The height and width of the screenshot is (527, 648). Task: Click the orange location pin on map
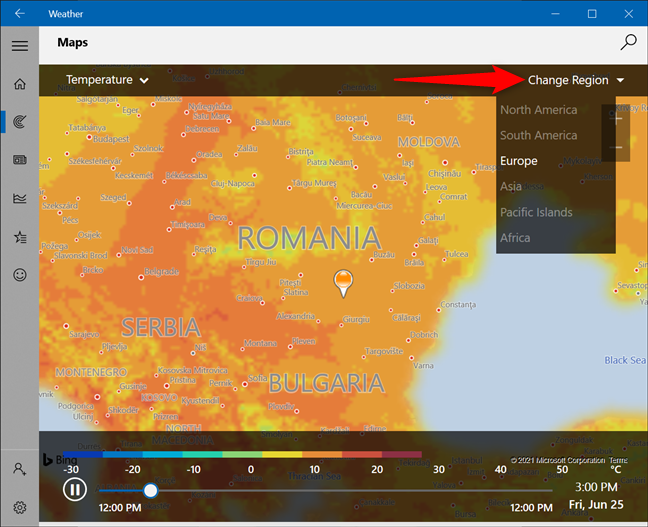click(x=343, y=283)
